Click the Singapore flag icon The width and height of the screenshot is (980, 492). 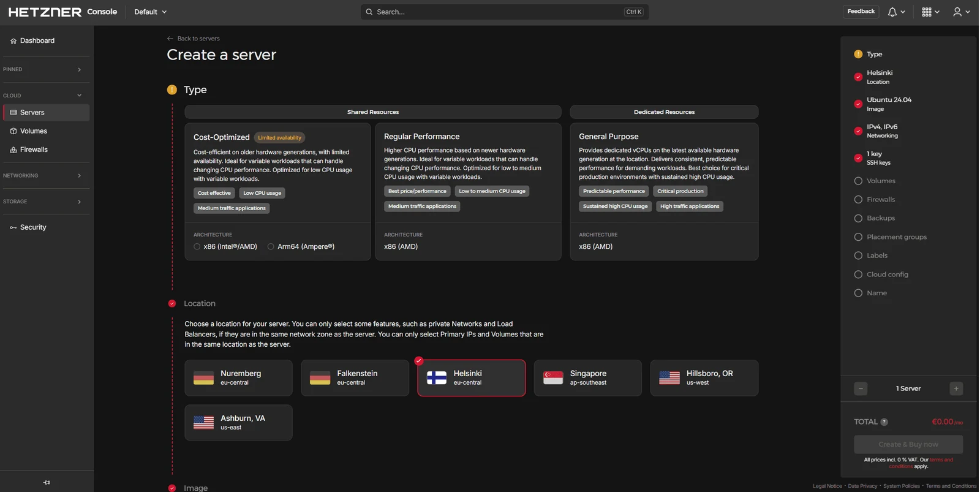click(553, 378)
